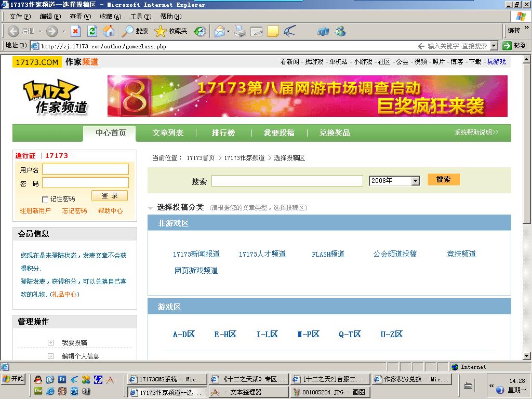Click the magnifier Search toolbar icon
This screenshot has height=399, width=532.
[128, 31]
